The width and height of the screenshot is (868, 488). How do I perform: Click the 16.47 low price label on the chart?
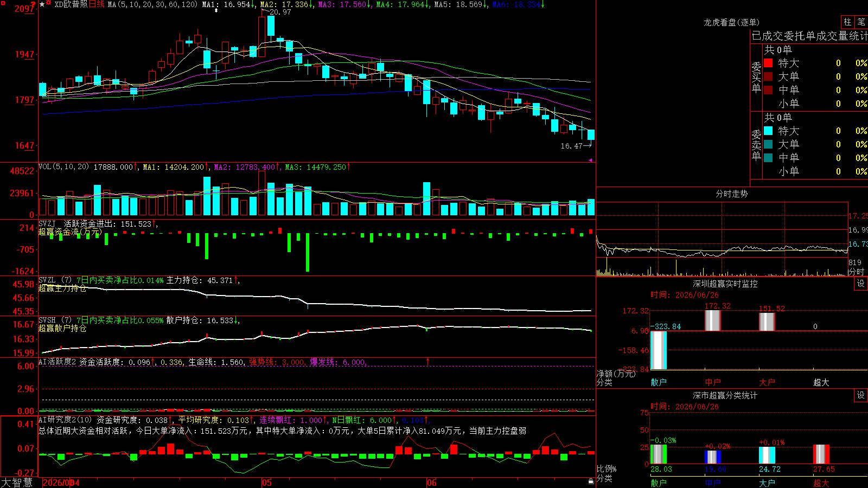point(571,146)
